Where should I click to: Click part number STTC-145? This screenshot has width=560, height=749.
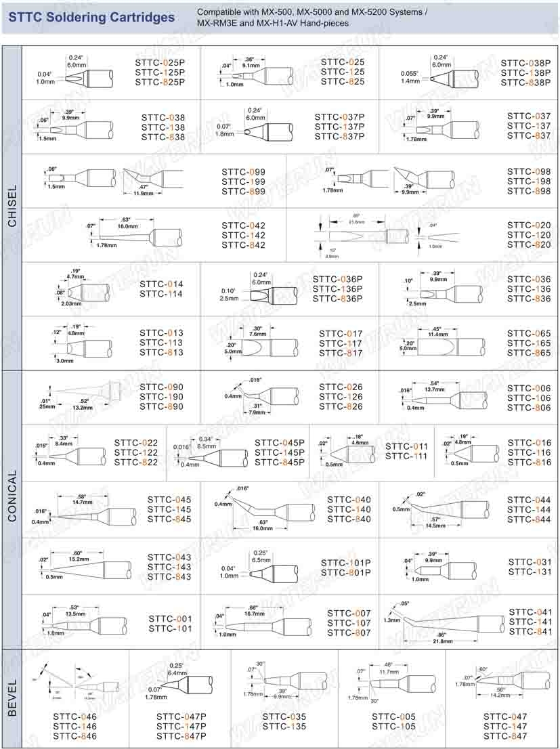click(x=169, y=509)
